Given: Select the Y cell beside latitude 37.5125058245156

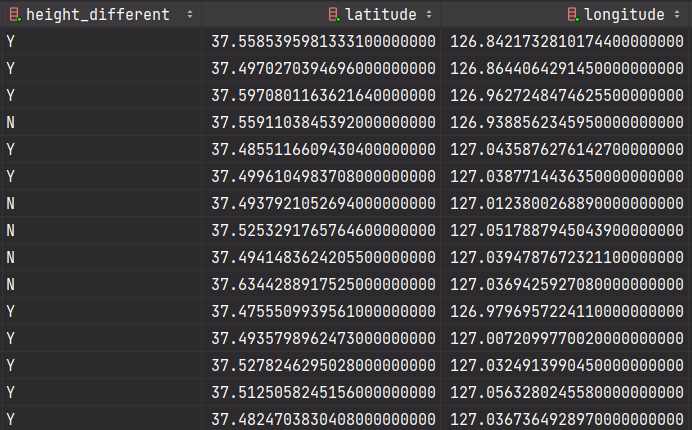Looking at the screenshot, I should 102,392.
